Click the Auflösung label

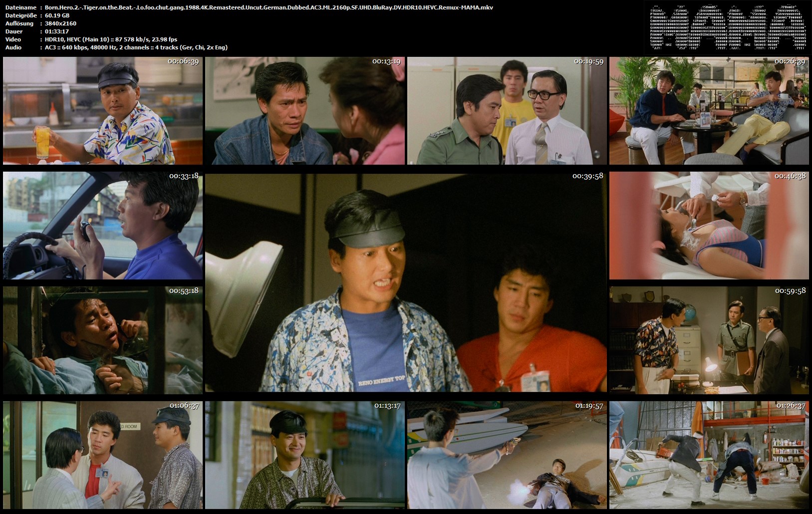pyautogui.click(x=19, y=23)
